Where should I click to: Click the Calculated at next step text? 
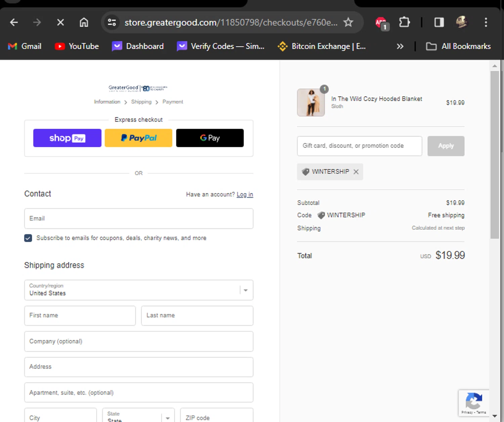pyautogui.click(x=438, y=228)
